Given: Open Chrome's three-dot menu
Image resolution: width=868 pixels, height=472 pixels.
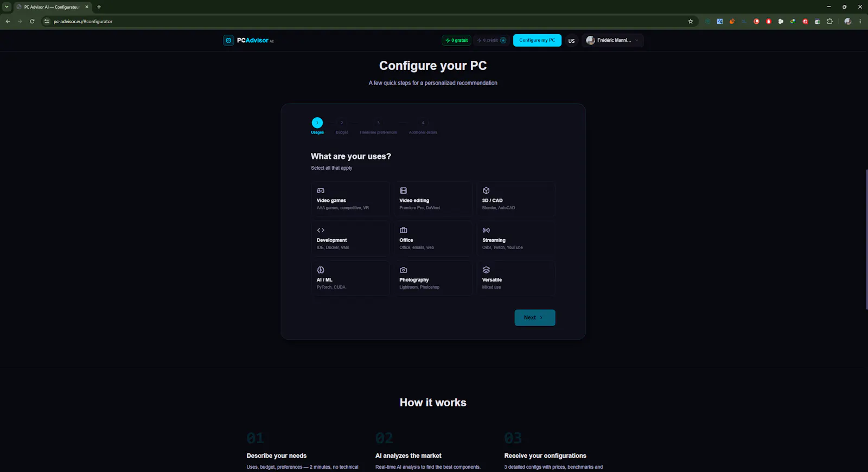Looking at the screenshot, I should pos(860,21).
